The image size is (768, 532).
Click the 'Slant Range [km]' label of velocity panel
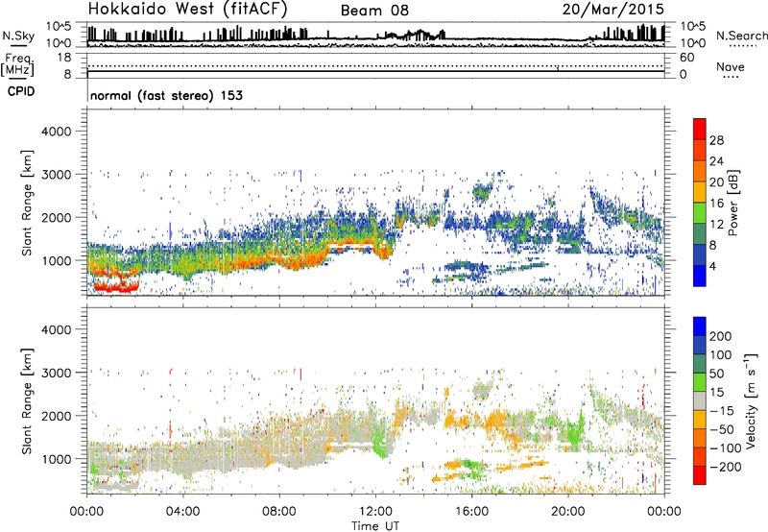[x=27, y=401]
